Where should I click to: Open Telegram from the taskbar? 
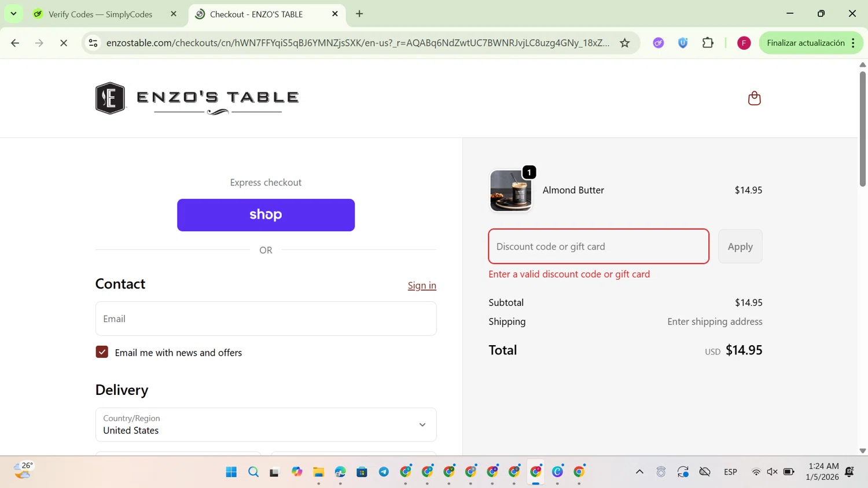pyautogui.click(x=384, y=472)
